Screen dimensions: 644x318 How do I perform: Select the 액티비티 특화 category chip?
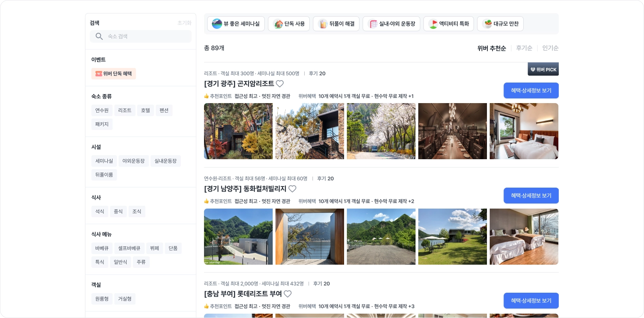(449, 24)
